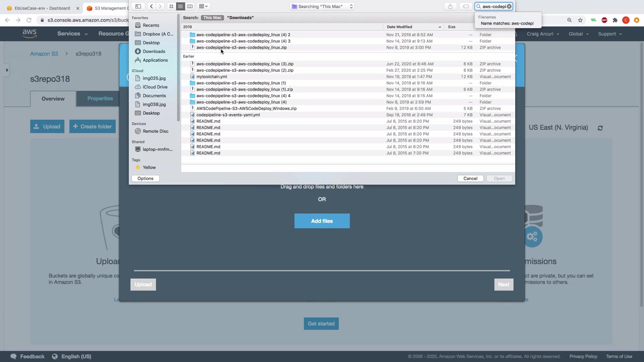644x362 pixels.
Task: Set search scope to "Downloads"
Action: point(240,18)
